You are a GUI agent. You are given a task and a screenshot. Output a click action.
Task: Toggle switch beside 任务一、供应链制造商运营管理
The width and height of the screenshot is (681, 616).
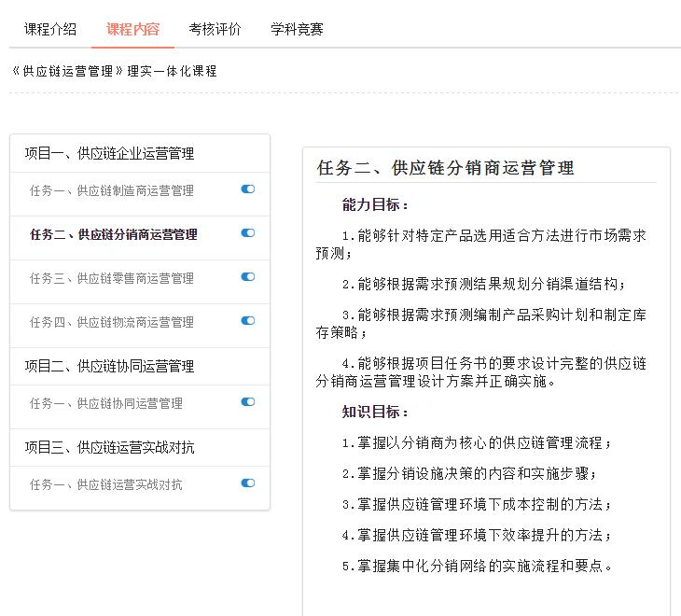[x=247, y=189]
